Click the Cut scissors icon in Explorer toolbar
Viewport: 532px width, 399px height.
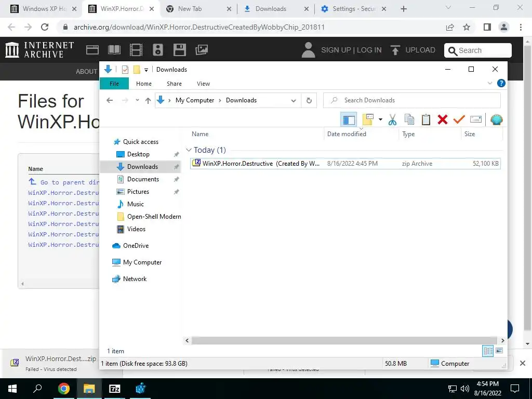point(392,119)
